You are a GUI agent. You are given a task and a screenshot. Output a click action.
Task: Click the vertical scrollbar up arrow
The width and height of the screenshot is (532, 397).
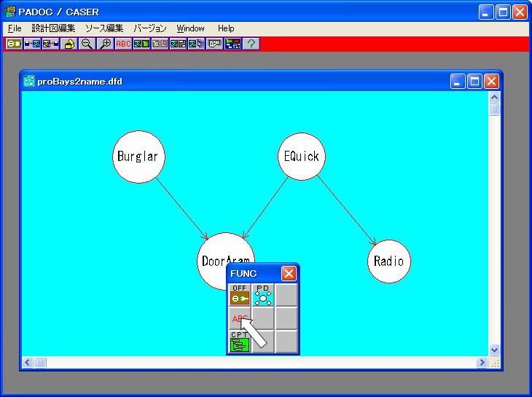pyautogui.click(x=495, y=97)
